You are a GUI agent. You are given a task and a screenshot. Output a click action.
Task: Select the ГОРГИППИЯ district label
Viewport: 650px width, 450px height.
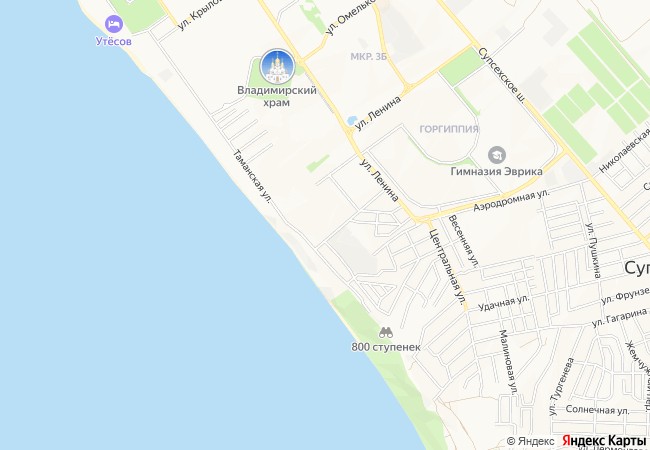click(449, 129)
